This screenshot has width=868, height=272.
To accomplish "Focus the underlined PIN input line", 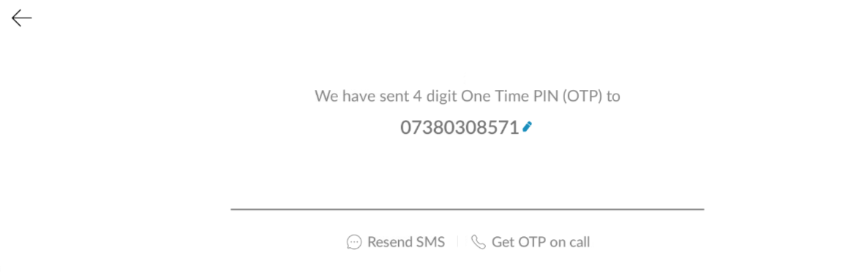I will 467,210.
